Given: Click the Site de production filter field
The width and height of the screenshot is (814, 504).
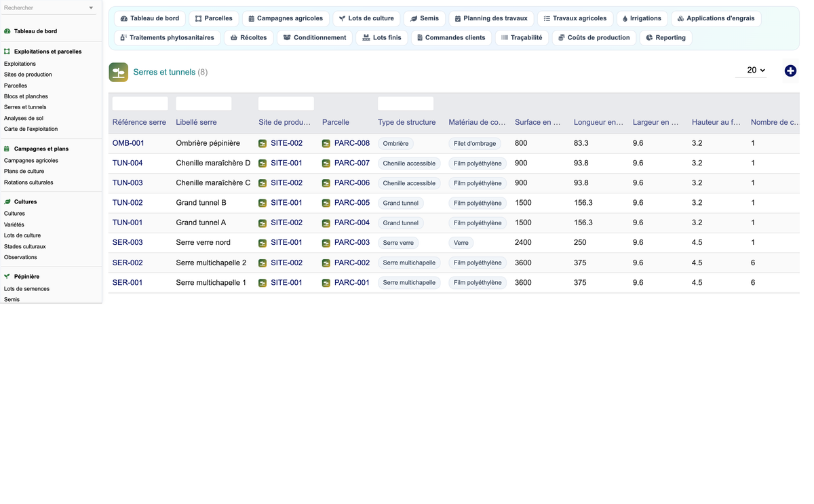Looking at the screenshot, I should pos(286,104).
